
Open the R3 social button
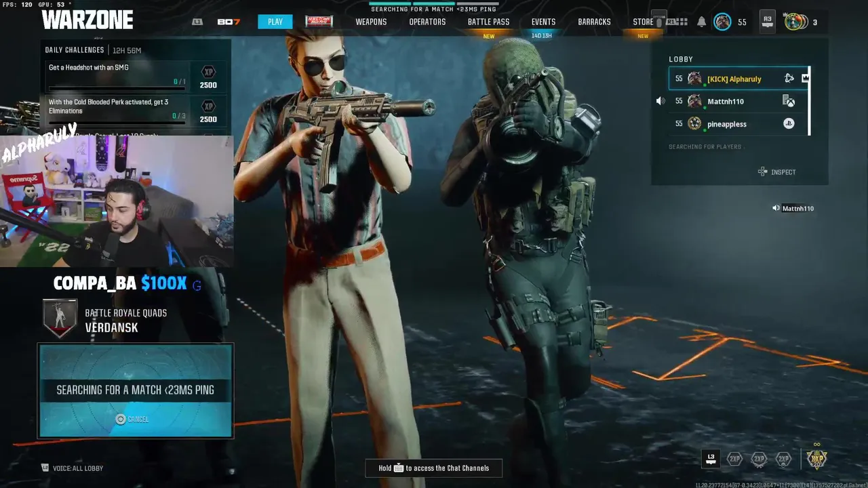[767, 21]
